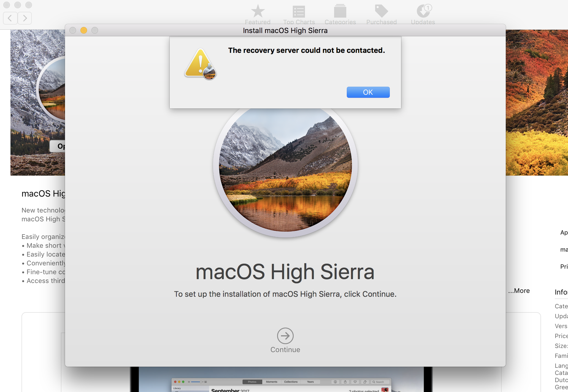This screenshot has height=392, width=568.
Task: Click the Purchased tag icon
Action: [x=382, y=11]
